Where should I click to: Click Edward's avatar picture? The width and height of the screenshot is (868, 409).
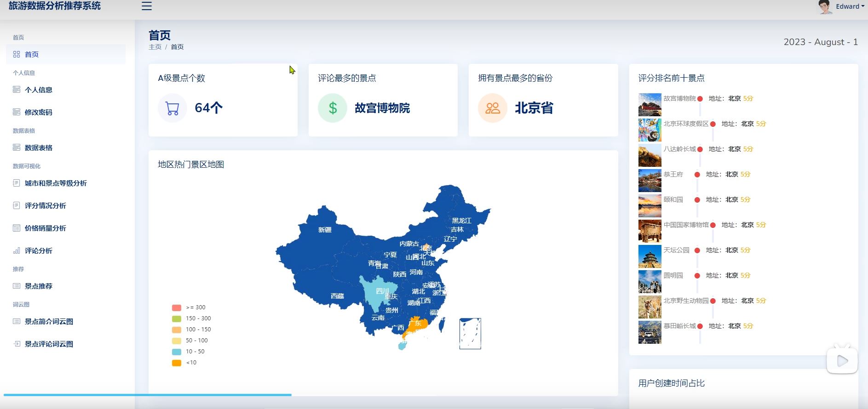pos(825,7)
